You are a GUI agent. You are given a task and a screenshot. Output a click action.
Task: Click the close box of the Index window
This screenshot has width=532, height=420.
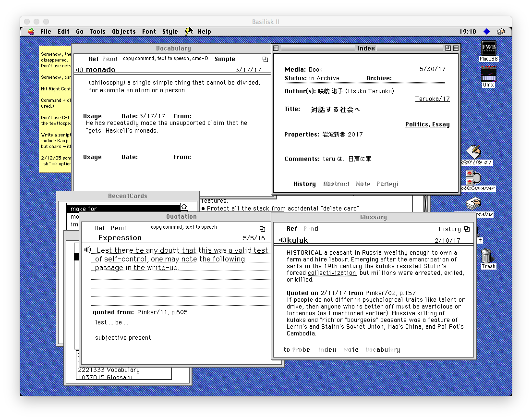pyautogui.click(x=276, y=48)
